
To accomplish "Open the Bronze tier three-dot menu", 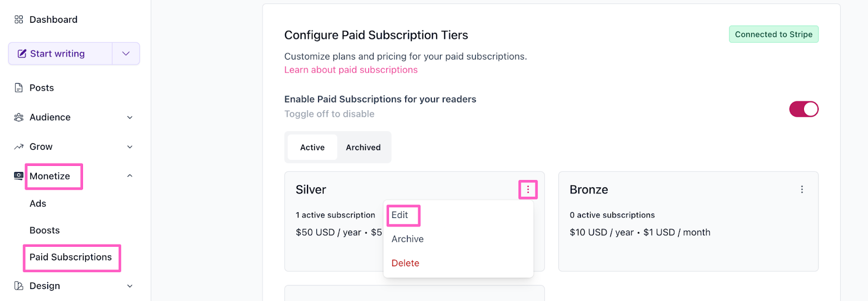I will pyautogui.click(x=802, y=190).
